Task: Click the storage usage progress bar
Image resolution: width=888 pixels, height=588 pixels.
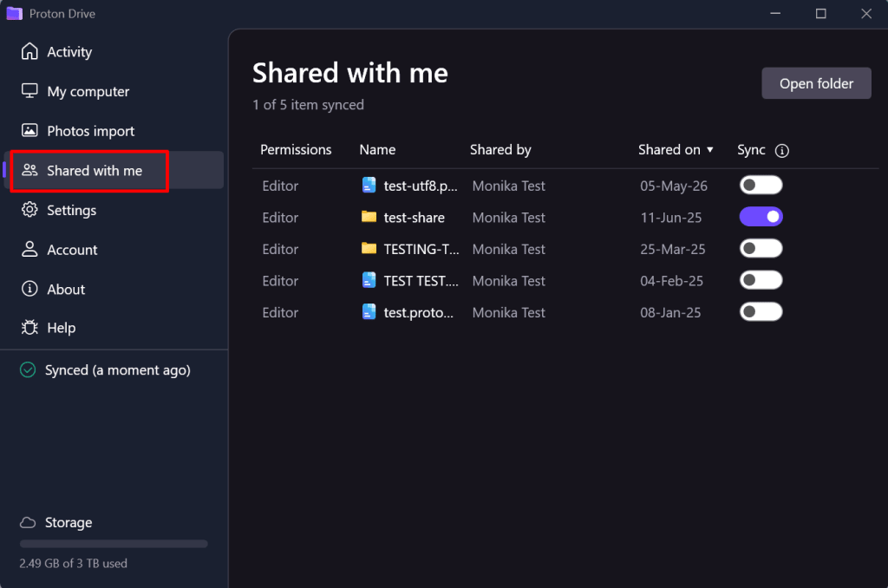Action: (x=114, y=544)
